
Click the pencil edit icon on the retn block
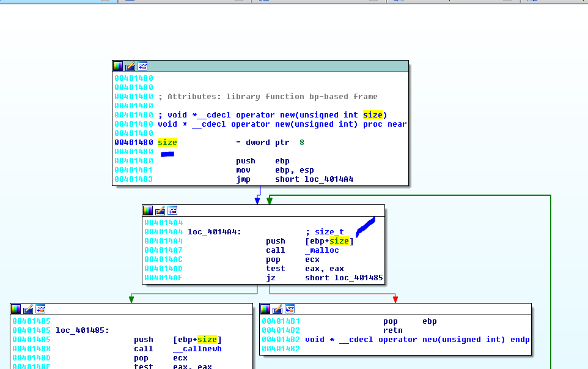coord(277,308)
